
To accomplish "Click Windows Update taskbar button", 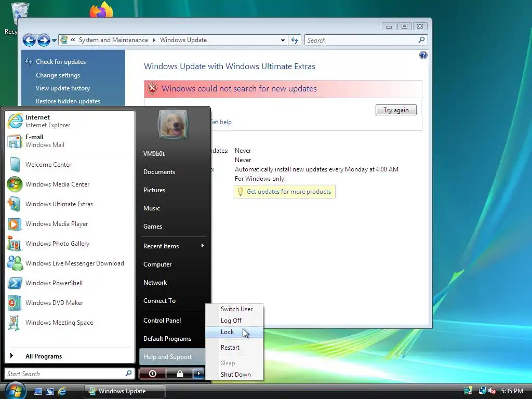I will point(125,391).
